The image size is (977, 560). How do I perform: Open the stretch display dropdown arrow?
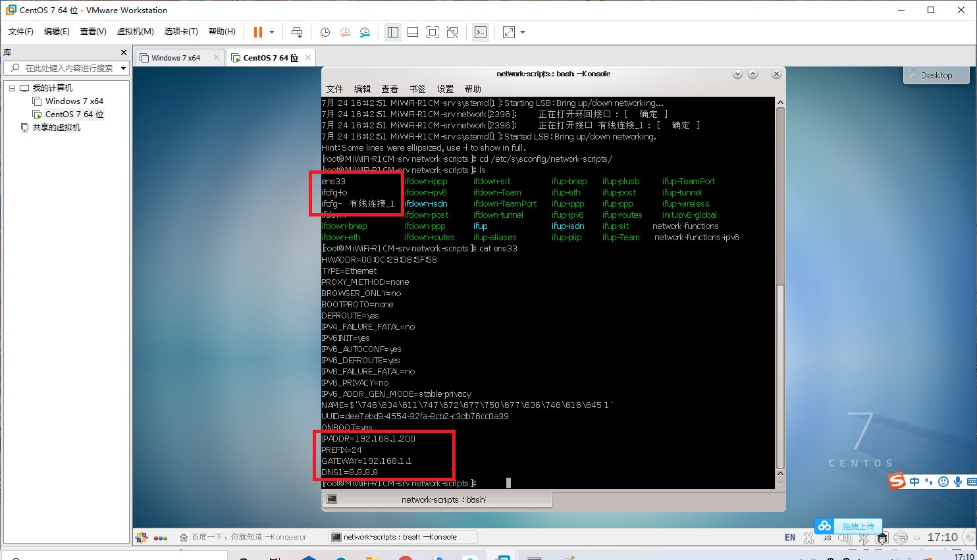click(523, 32)
